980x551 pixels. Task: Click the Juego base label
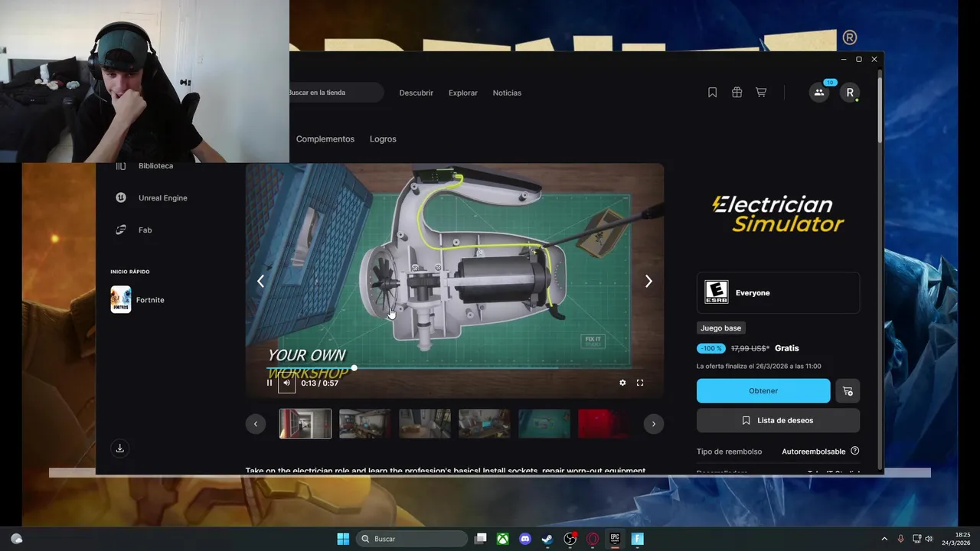click(x=721, y=328)
